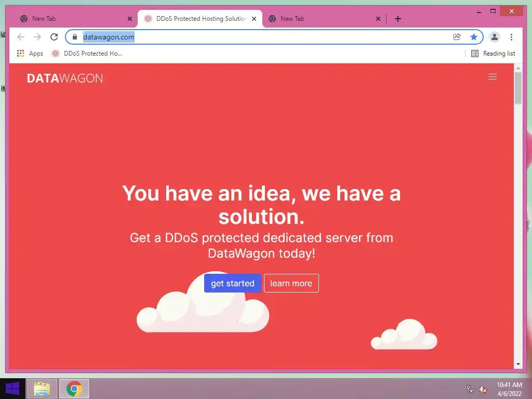View site info via the lock icon

click(75, 37)
